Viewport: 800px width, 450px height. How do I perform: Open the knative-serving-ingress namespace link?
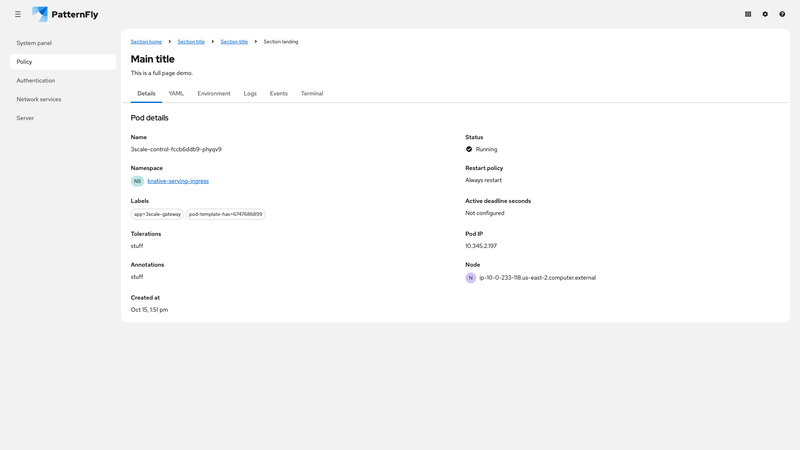pos(178,181)
